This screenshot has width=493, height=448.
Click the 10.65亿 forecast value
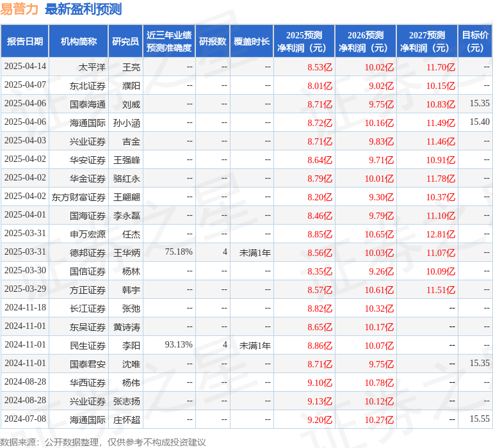click(379, 234)
